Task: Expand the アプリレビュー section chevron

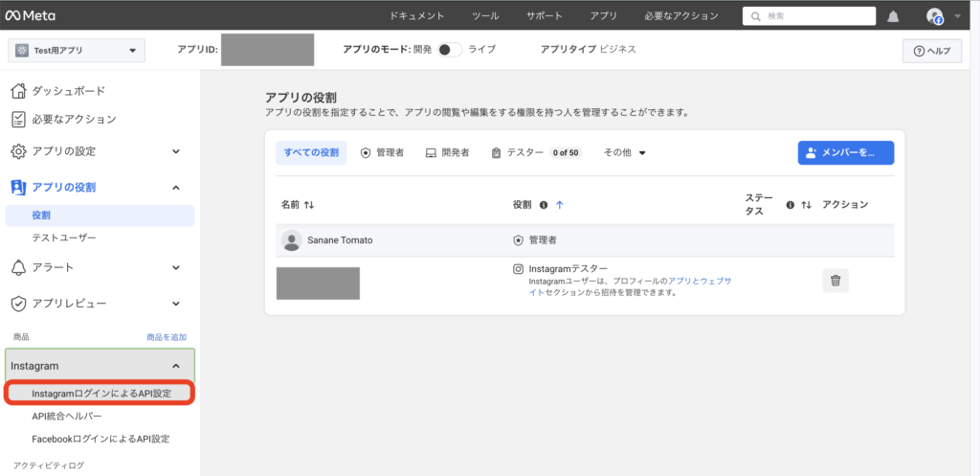Action: click(x=176, y=304)
